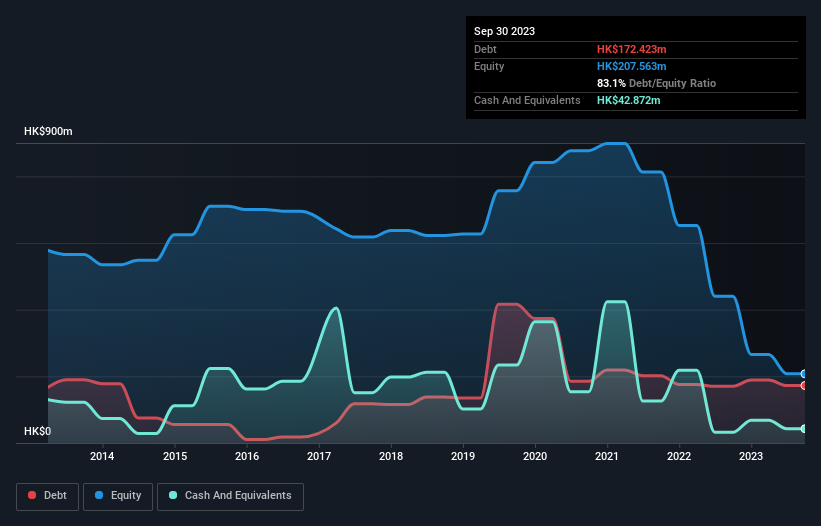The width and height of the screenshot is (821, 526).
Task: Click the blue Equity end-point marker
Action: click(x=804, y=374)
